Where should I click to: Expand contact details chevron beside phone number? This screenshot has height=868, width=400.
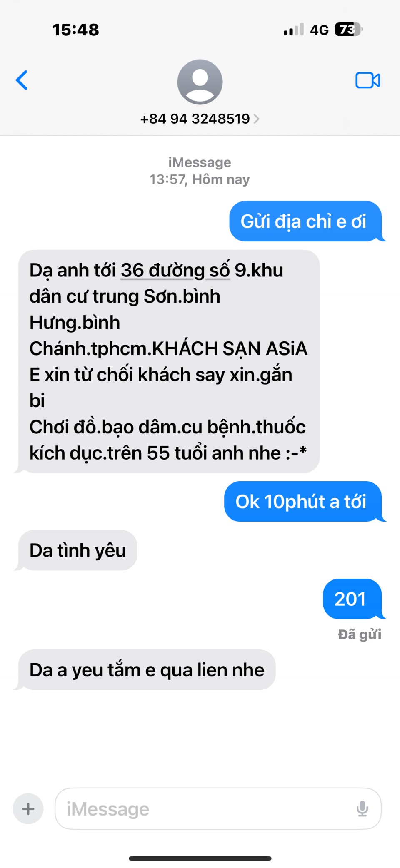(256, 119)
